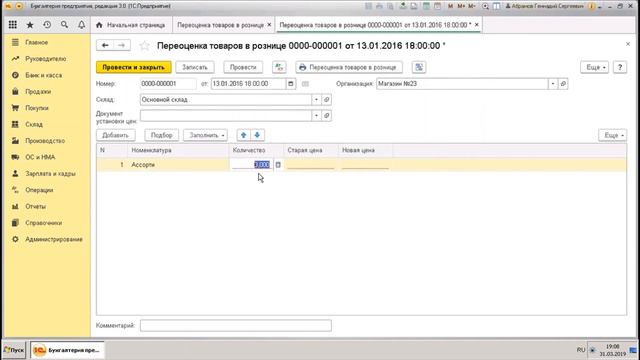
Task: Open the calendar date picker icon
Action: 291,84
